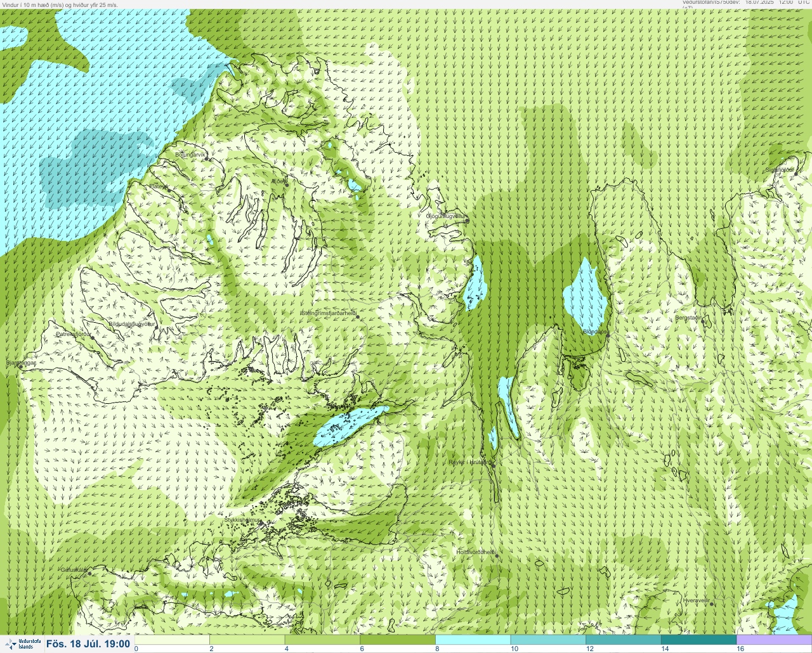Viewport: 812px width, 653px height.
Task: Click the 0–2 m/s pale yellow legend swatch
Action: pyautogui.click(x=172, y=640)
